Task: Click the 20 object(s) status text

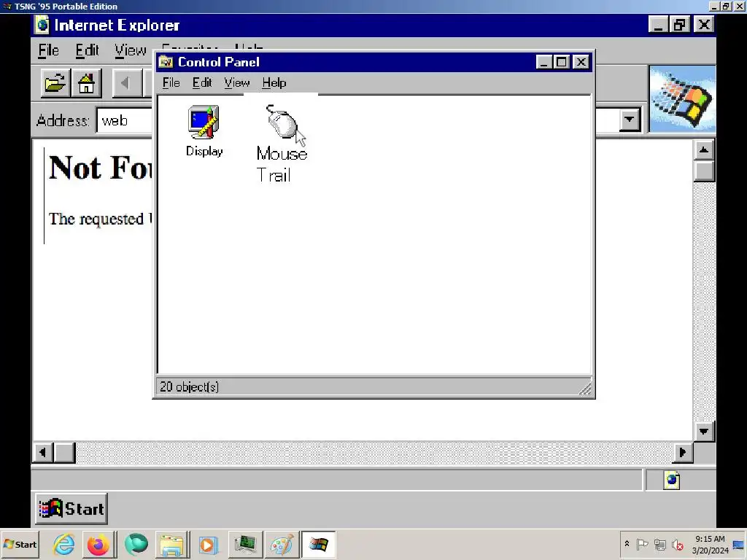Action: click(x=189, y=386)
